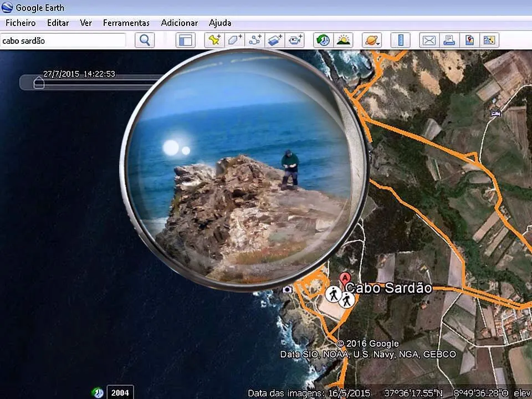The height and width of the screenshot is (399, 532).
Task: Click latitude 37°36'17.55"N in the status bar
Action: 413,393
